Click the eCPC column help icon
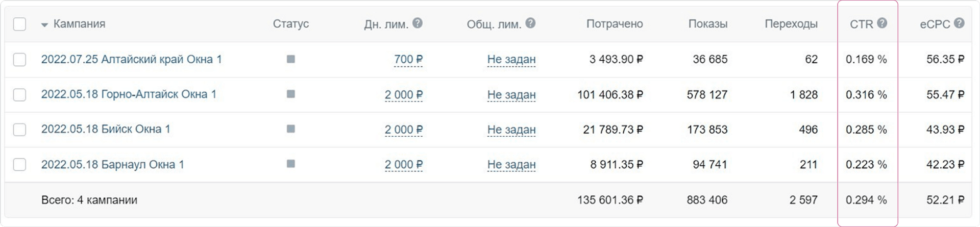 pos(959,23)
